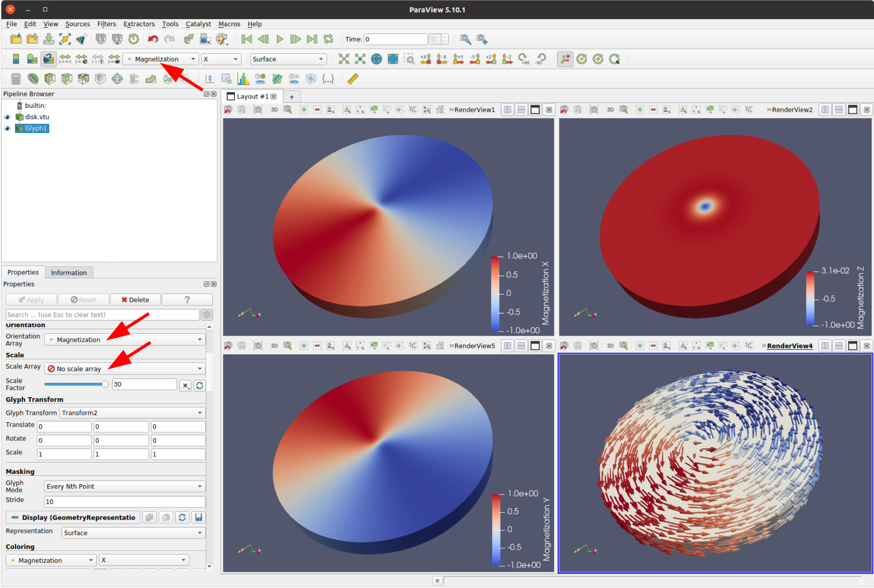Rescale to data range icon
This screenshot has width=874, height=588.
[x=65, y=59]
